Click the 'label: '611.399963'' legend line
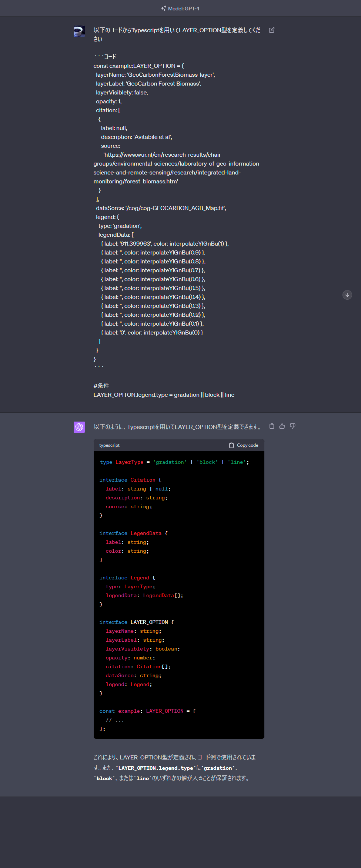This screenshot has height=868, width=361. point(165,244)
